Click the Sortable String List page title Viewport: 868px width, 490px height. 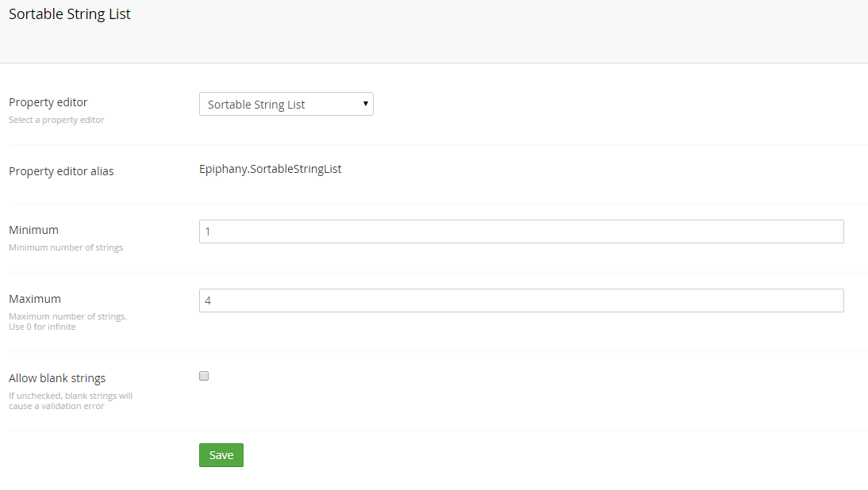69,13
